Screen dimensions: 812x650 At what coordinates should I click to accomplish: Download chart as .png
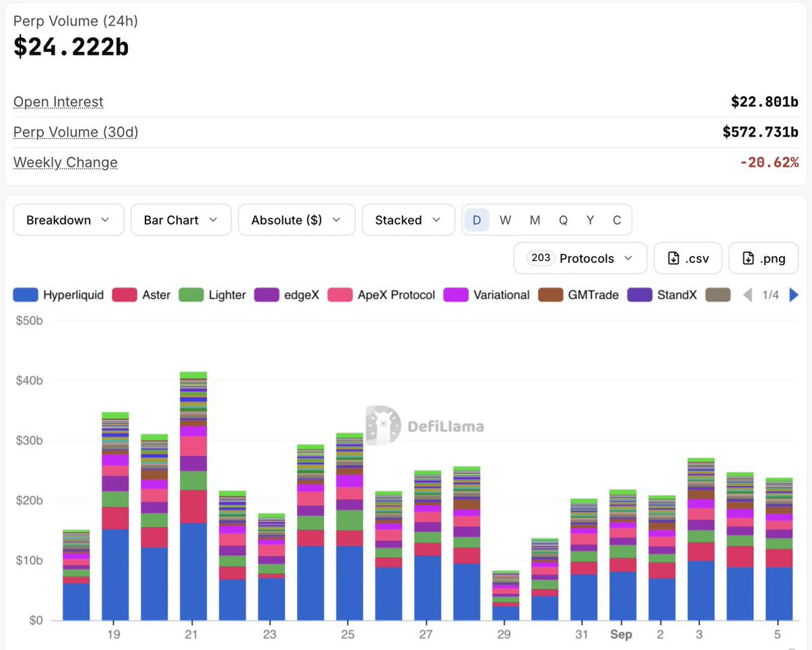(x=764, y=258)
